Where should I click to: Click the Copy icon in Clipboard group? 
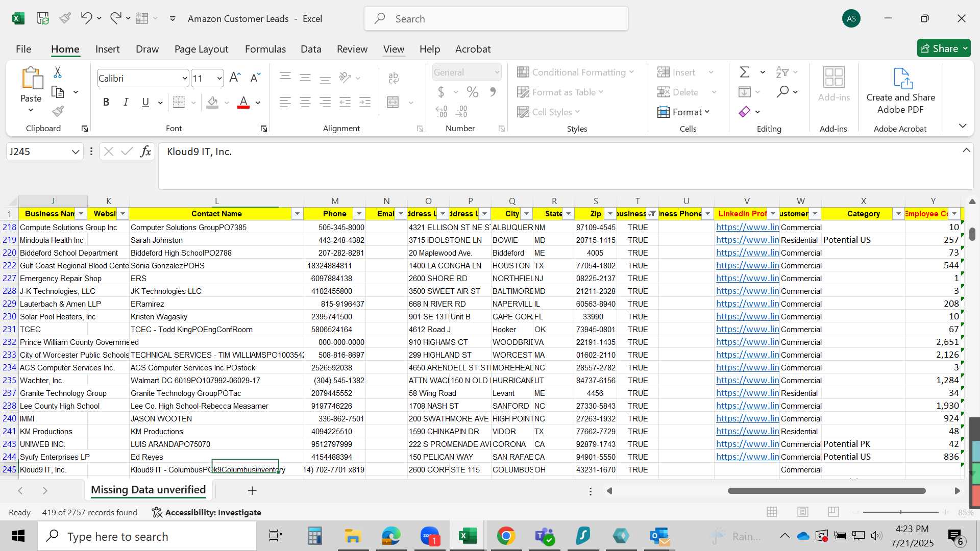coord(58,92)
